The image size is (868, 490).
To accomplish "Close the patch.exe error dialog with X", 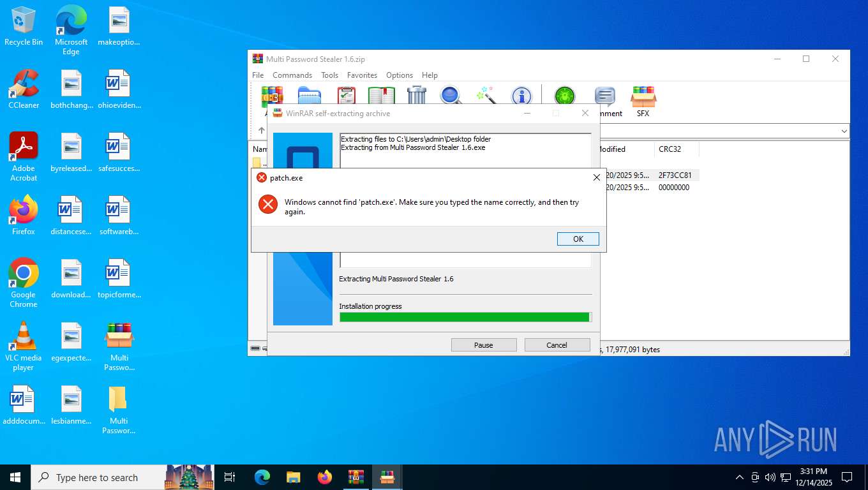I will [x=597, y=177].
